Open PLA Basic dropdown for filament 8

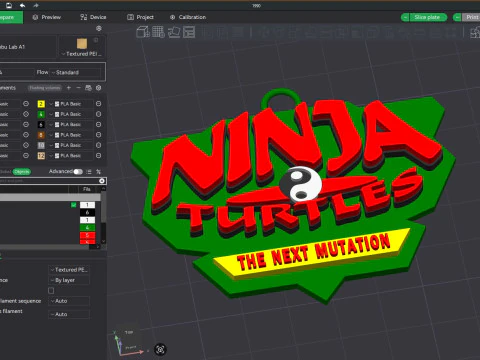point(71,135)
